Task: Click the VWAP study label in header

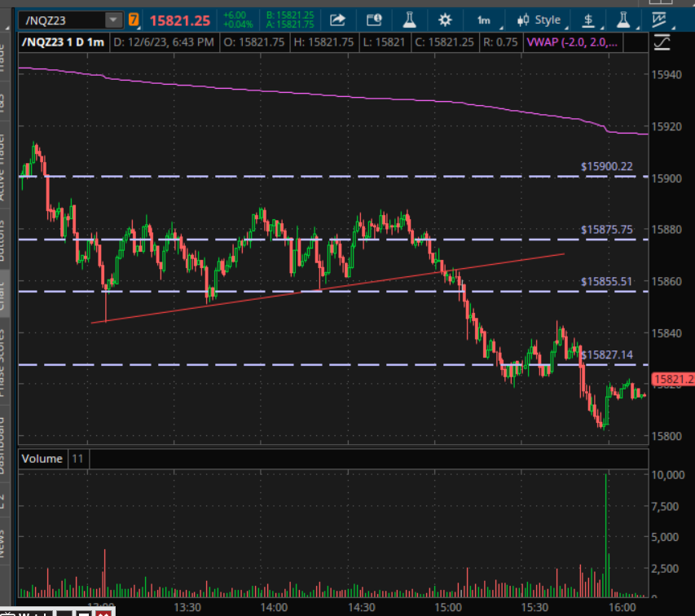Action: [x=571, y=42]
